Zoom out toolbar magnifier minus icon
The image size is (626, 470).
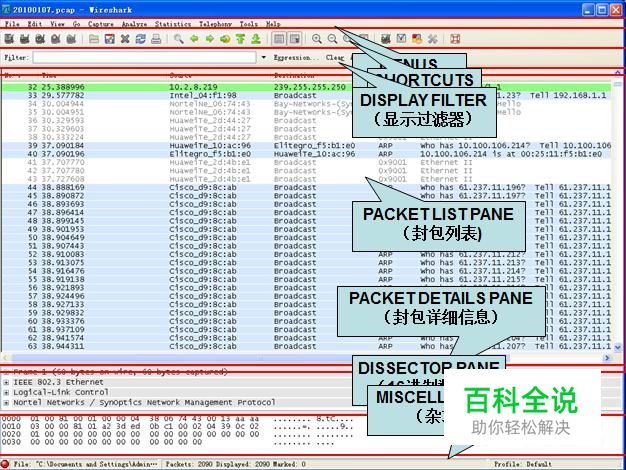332,39
